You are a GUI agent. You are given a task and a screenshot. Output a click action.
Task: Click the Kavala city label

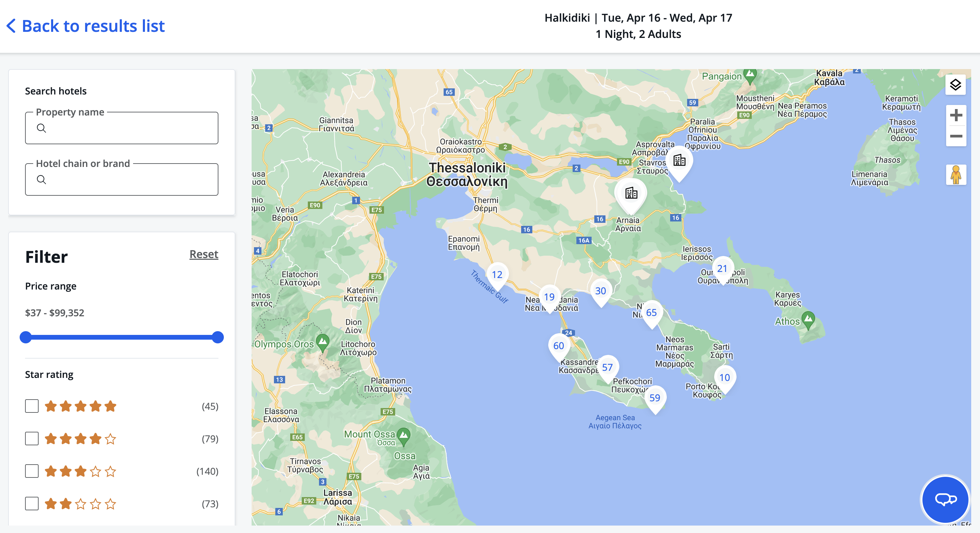tap(829, 78)
